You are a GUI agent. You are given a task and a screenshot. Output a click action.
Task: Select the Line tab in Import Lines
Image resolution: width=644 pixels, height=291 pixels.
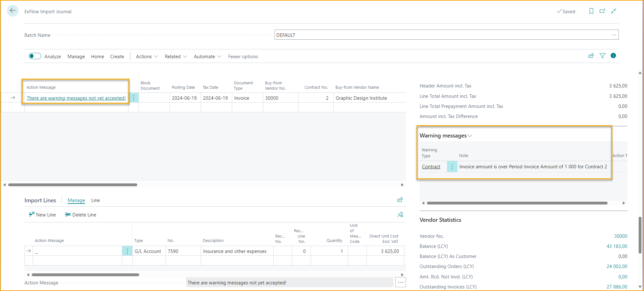(x=96, y=200)
